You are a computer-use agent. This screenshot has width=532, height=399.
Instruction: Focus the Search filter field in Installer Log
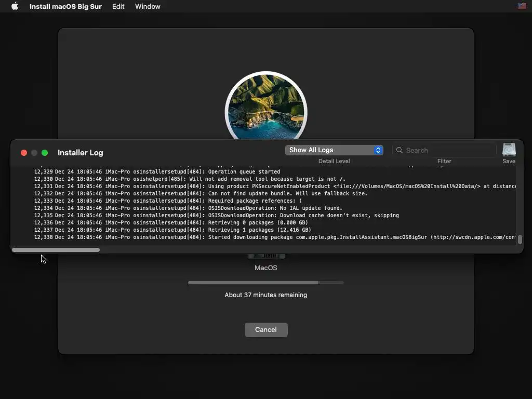pyautogui.click(x=445, y=150)
